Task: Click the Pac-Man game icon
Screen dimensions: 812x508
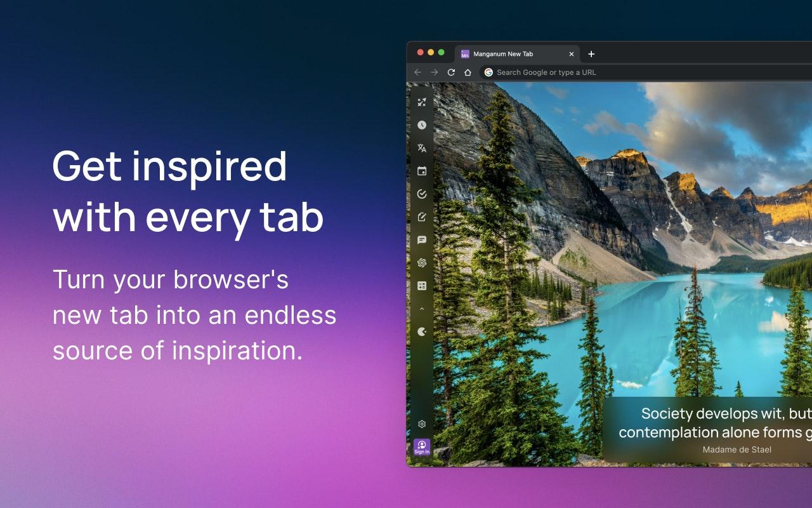Action: point(422,331)
